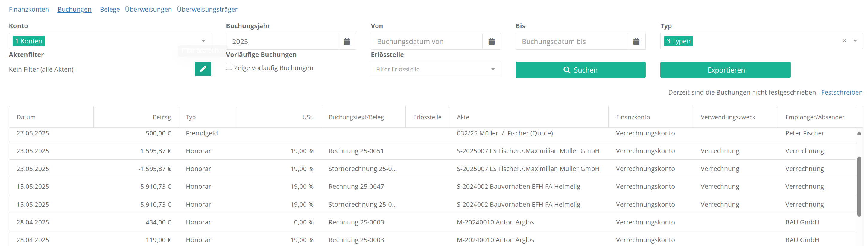Open calendar for Buchungsdatum von

(x=491, y=42)
